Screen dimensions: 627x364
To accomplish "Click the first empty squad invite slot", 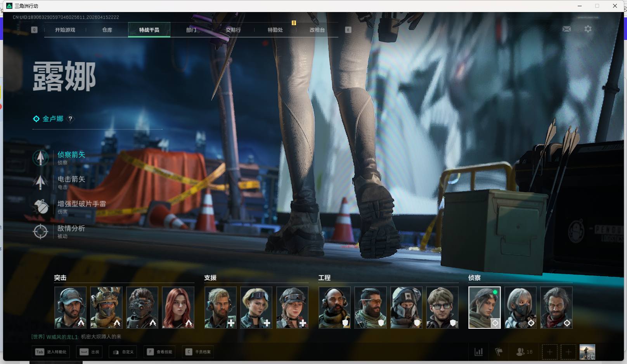I will click(x=549, y=352).
